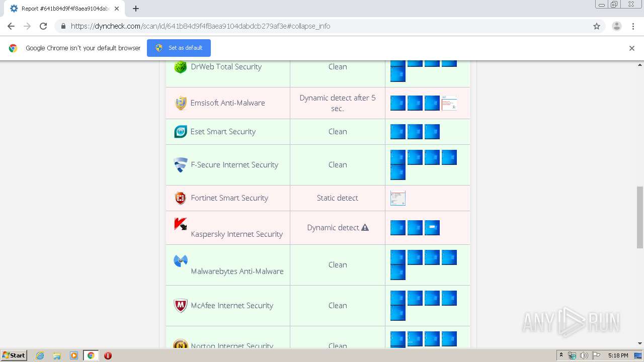The width and height of the screenshot is (644, 362).
Task: Open Internet Explorer from the taskbar
Action: [x=40, y=355]
